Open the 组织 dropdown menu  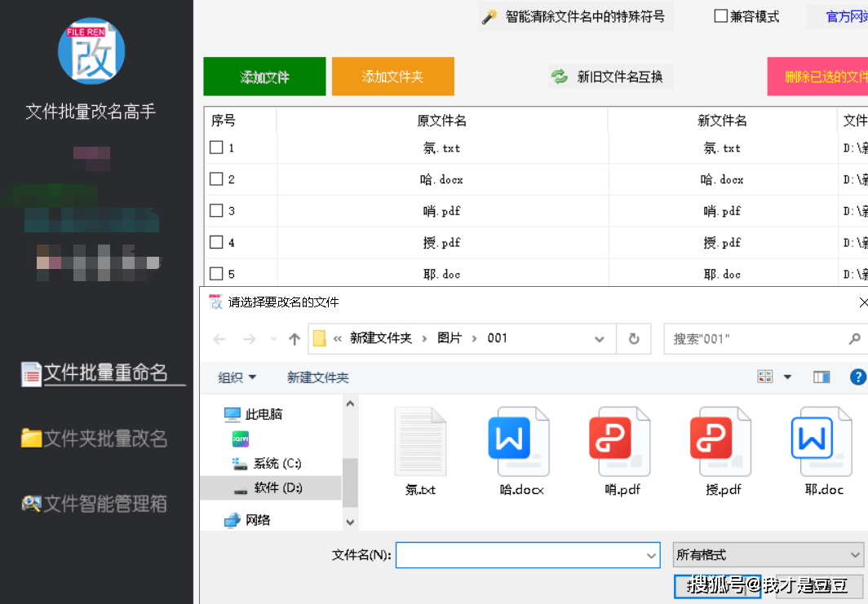[237, 377]
